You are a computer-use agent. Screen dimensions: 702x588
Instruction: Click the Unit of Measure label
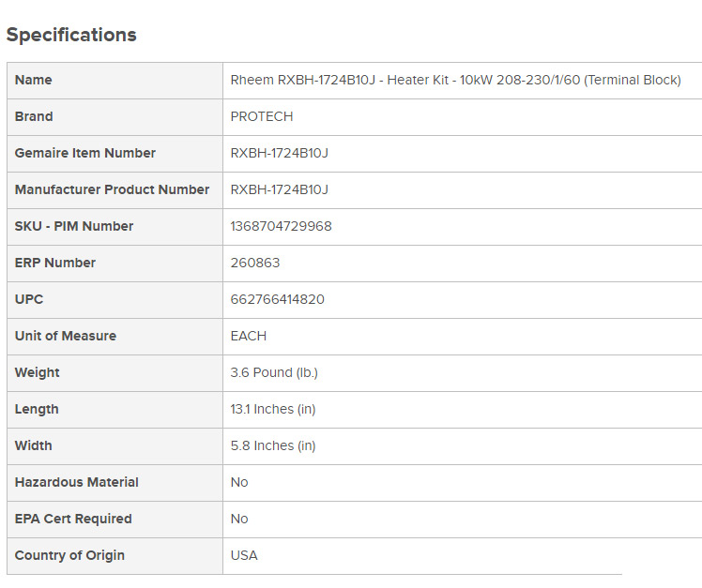click(x=66, y=336)
